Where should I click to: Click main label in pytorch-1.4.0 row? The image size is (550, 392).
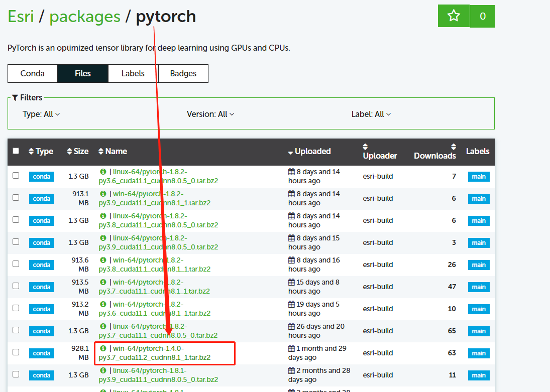(479, 353)
